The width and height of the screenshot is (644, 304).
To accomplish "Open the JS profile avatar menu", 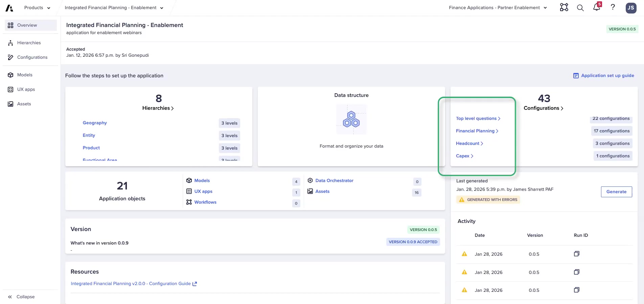I will (x=631, y=7).
